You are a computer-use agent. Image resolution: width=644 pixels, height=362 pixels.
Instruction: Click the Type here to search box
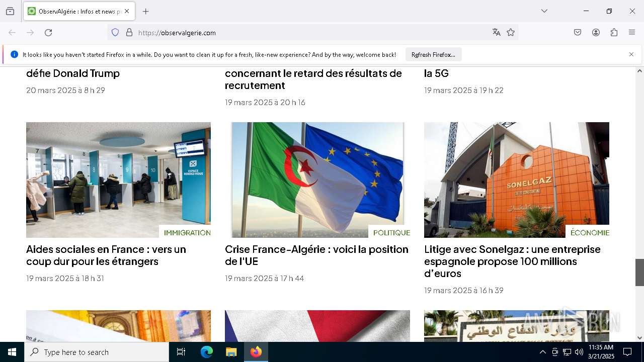tap(97, 352)
